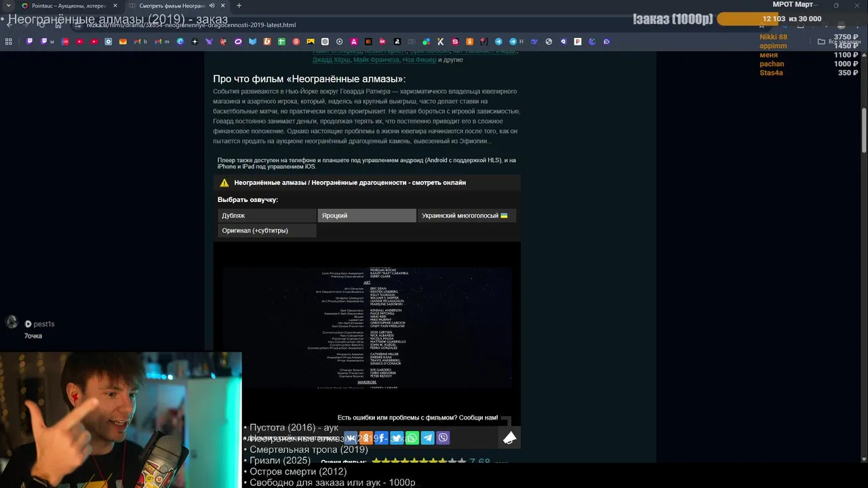Image resolution: width=868 pixels, height=488 pixels.
Task: Share the film on Facebook
Action: click(x=381, y=438)
